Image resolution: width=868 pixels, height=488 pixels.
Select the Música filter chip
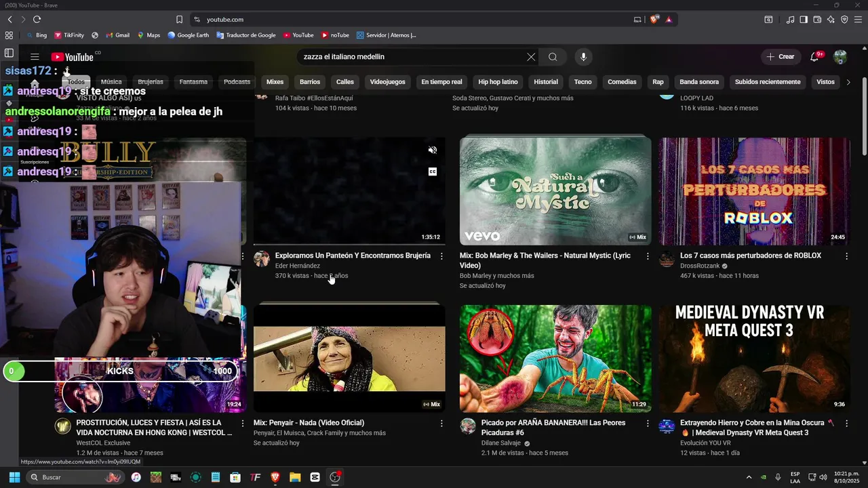pos(111,82)
